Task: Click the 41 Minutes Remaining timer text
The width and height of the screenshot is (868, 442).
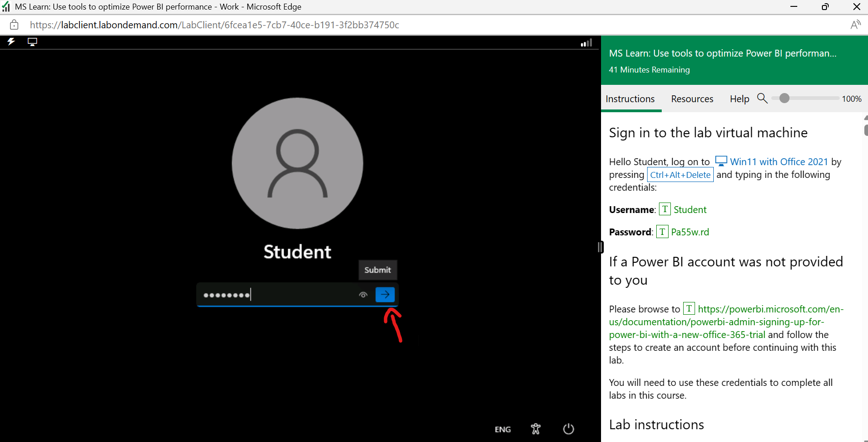Action: coord(649,70)
